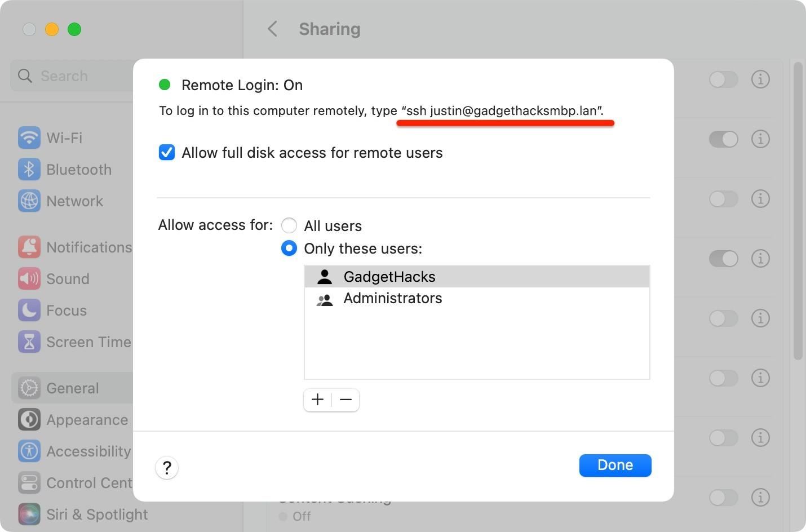The image size is (806, 532).
Task: Click the Done button
Action: tap(615, 465)
